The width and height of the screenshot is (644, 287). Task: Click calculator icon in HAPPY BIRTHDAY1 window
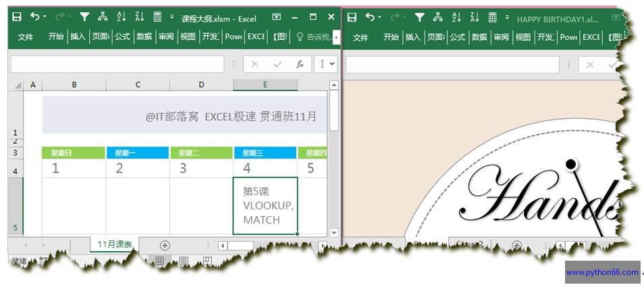pos(492,16)
